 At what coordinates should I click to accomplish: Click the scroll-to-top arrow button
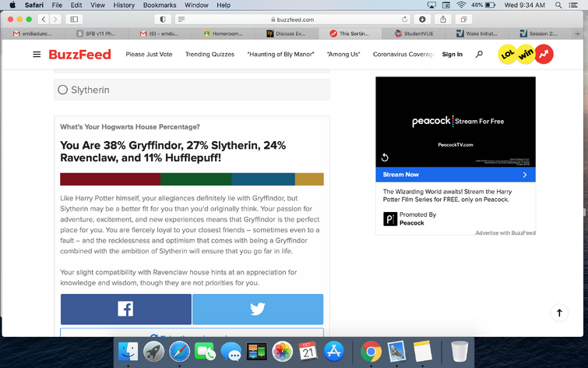pyautogui.click(x=559, y=313)
